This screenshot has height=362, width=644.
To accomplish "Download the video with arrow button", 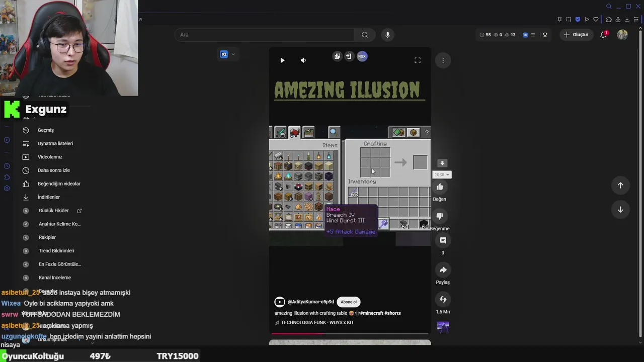I will (x=442, y=163).
